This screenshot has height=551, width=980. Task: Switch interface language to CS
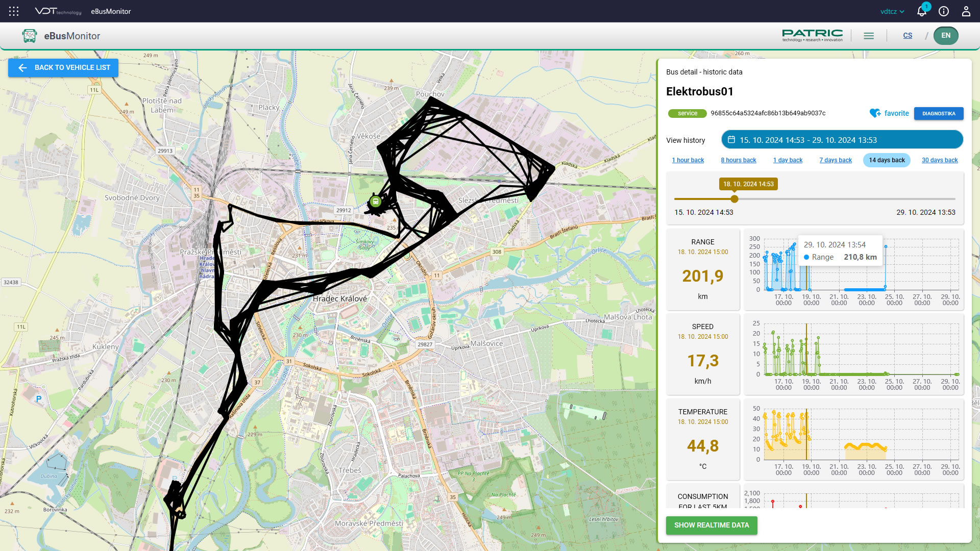(908, 35)
